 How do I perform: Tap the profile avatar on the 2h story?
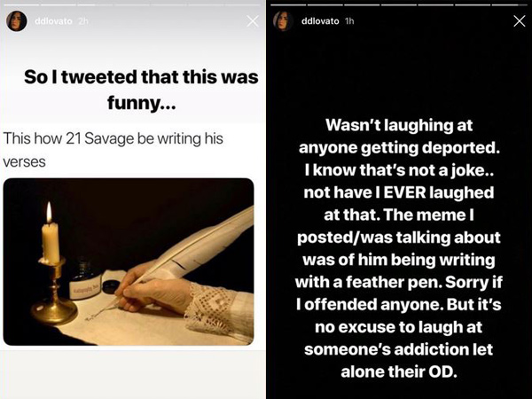16,21
